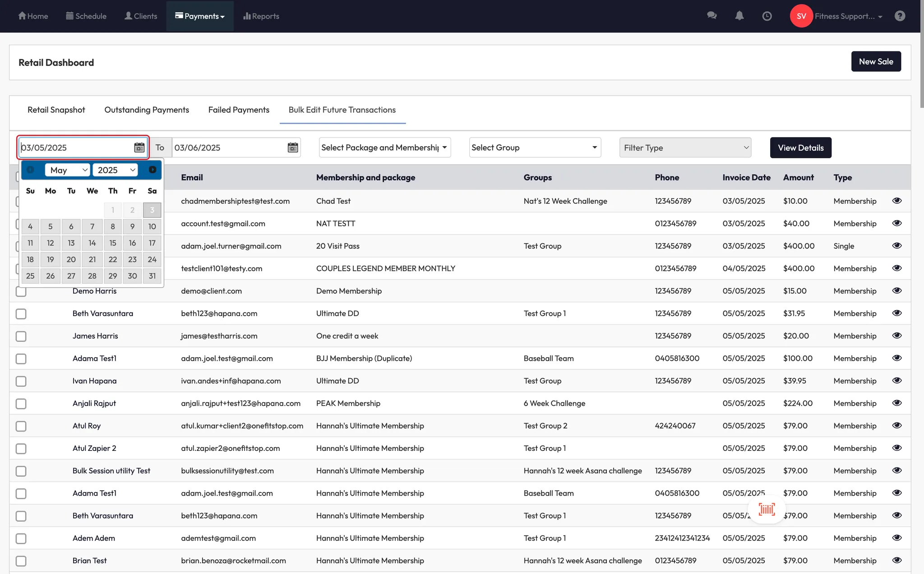Open the notifications bell

(739, 16)
